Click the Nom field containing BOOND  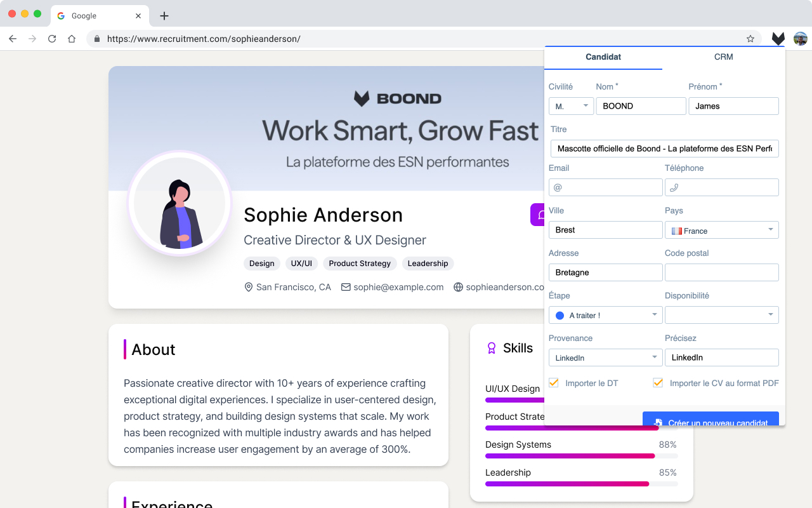click(x=641, y=106)
